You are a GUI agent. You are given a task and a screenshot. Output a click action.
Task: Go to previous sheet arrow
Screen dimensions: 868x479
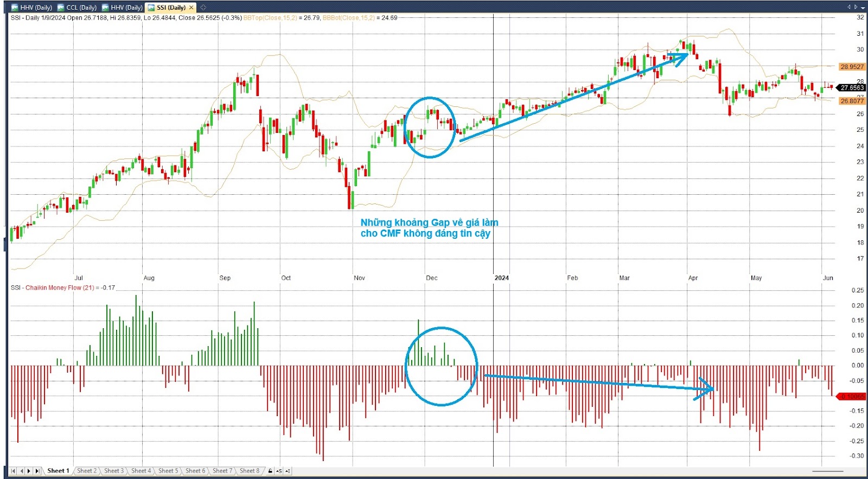tap(22, 471)
